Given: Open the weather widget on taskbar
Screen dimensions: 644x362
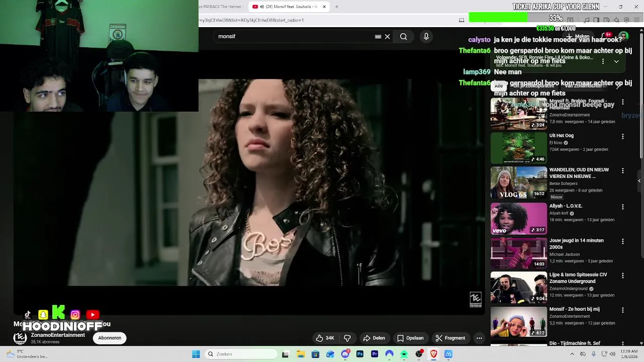Looking at the screenshot, I should 26,354.
